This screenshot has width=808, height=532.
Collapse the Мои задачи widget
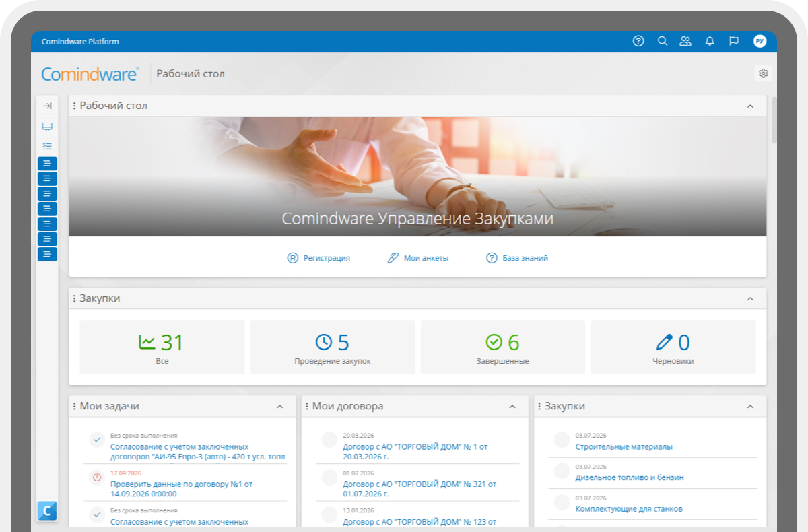[x=280, y=407]
